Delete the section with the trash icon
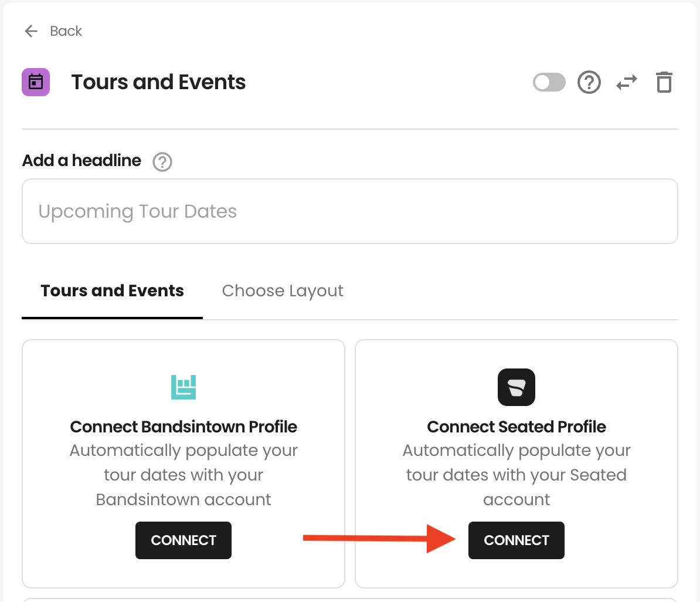The image size is (700, 602). [x=664, y=82]
